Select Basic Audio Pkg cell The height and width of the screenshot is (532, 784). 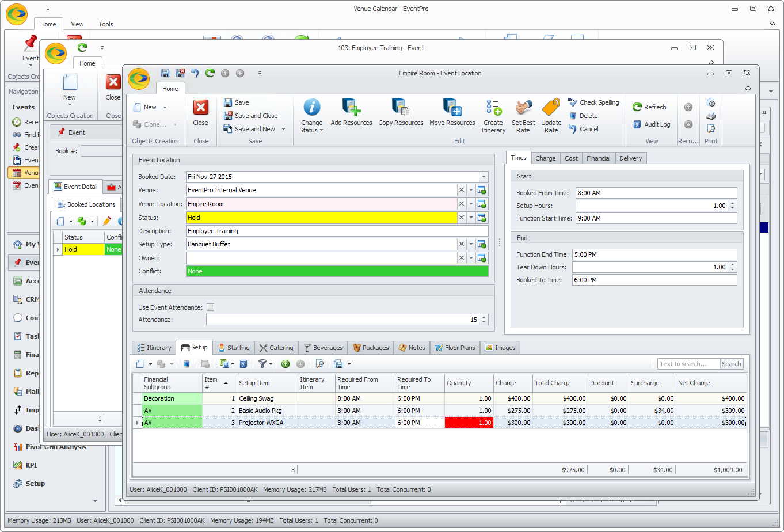pyautogui.click(x=267, y=411)
